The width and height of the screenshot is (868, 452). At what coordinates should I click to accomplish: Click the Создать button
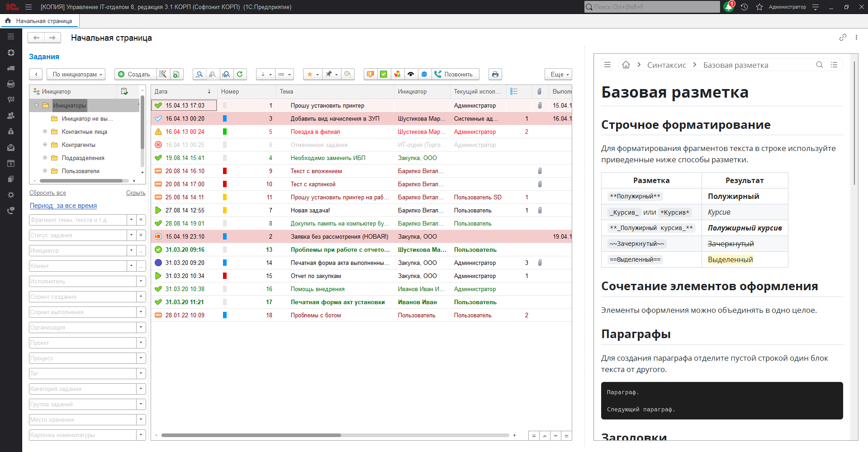(135, 74)
